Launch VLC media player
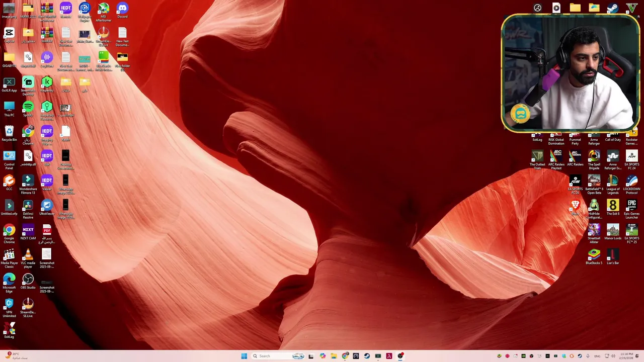Screen dimensions: 644x362 pos(28,258)
